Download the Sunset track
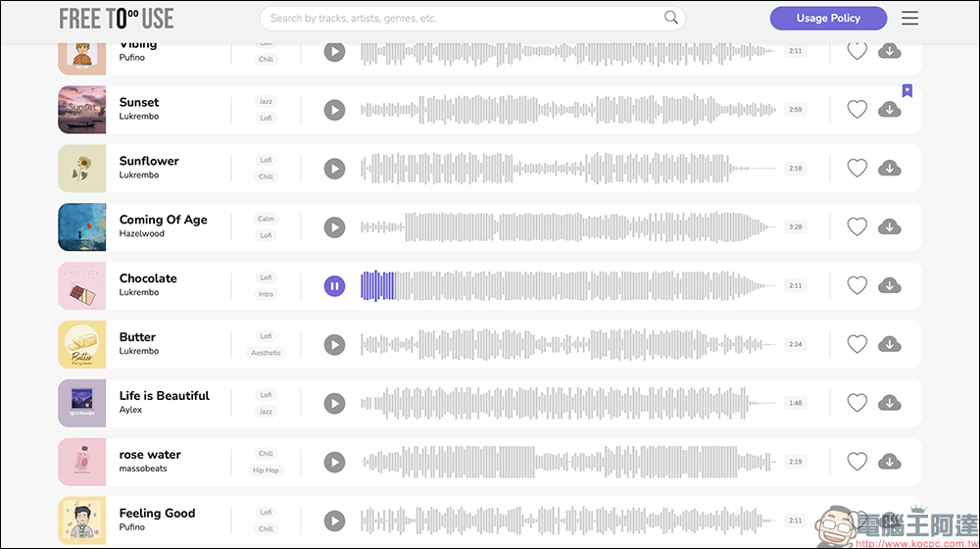 click(x=890, y=110)
